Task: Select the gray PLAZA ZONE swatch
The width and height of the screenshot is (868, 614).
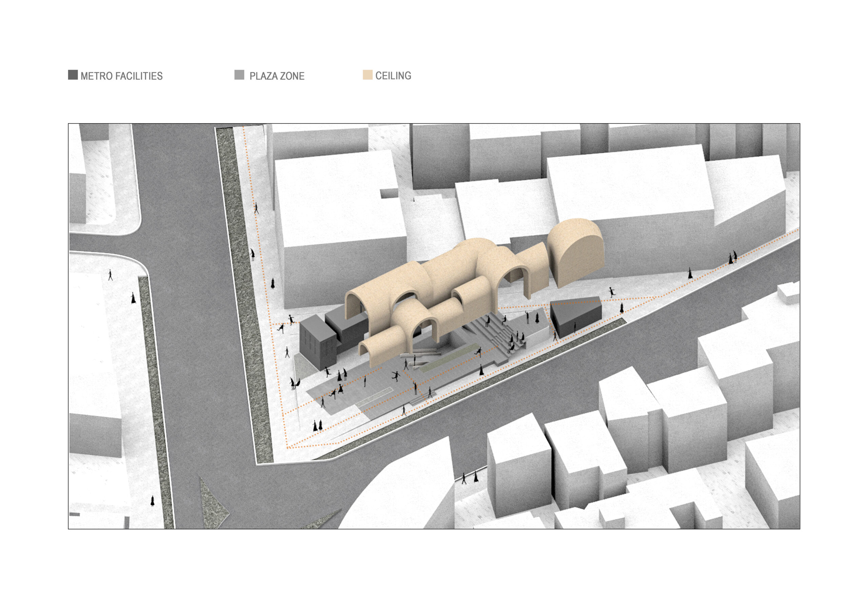Action: 240,75
